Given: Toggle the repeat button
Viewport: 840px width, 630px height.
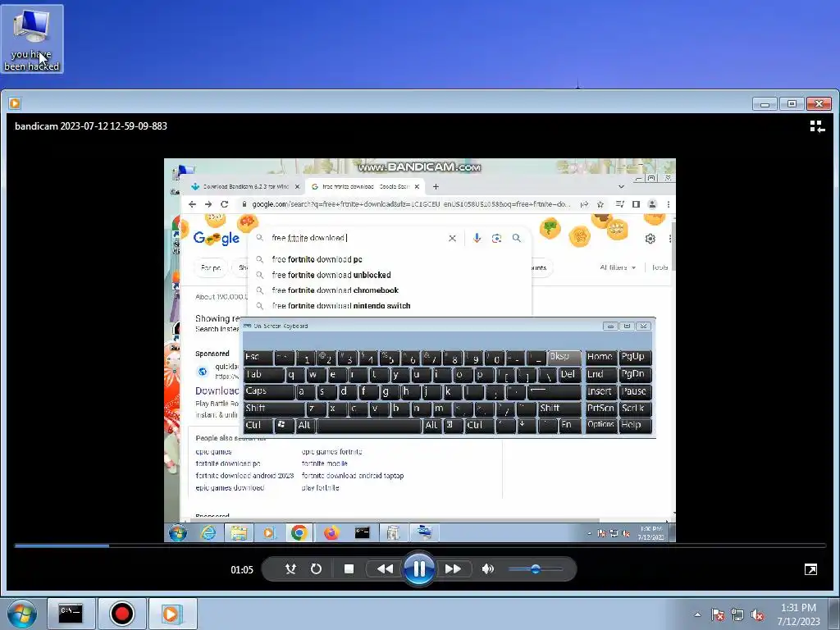Looking at the screenshot, I should 316,569.
